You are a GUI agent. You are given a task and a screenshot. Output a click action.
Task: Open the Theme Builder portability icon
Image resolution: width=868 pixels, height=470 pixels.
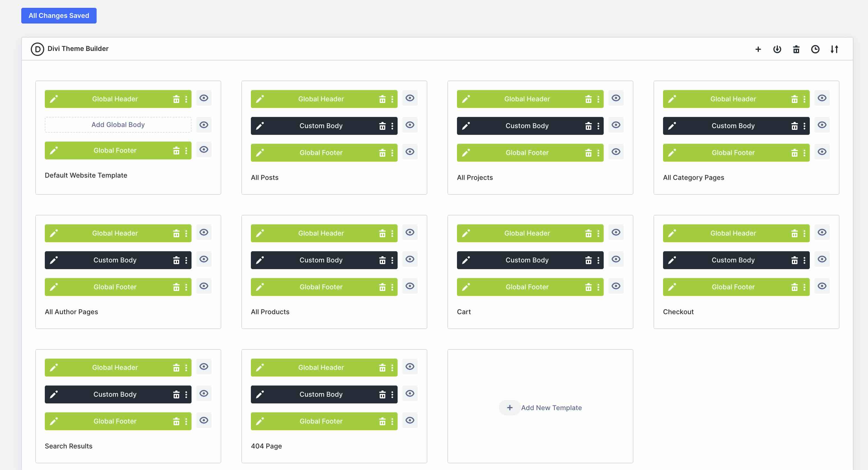[777, 49]
